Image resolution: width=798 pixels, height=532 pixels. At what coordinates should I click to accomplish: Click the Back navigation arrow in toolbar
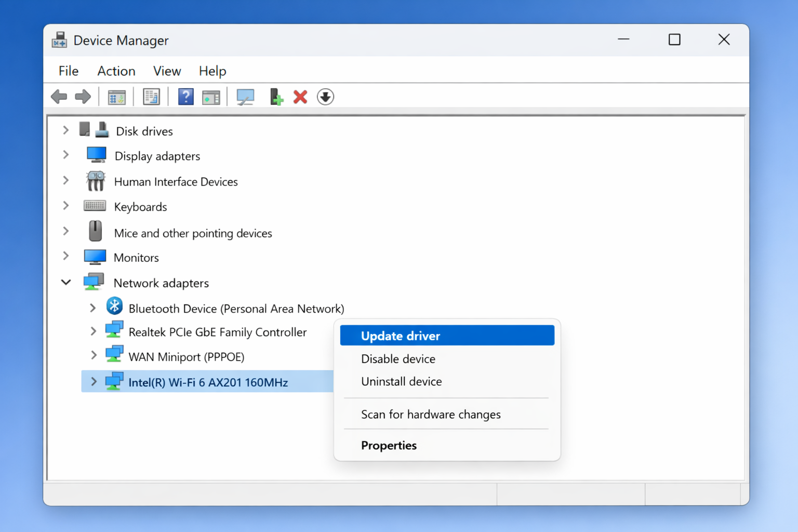click(59, 97)
